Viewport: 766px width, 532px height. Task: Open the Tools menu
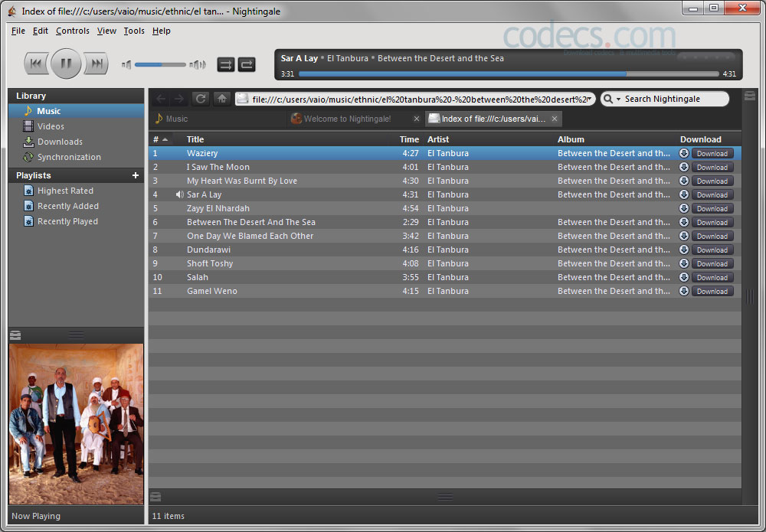tap(134, 31)
